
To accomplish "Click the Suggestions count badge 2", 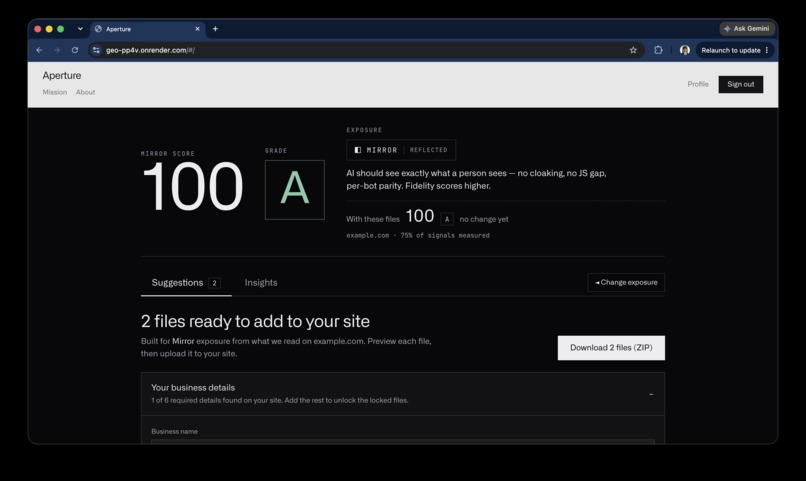I will pos(214,283).
